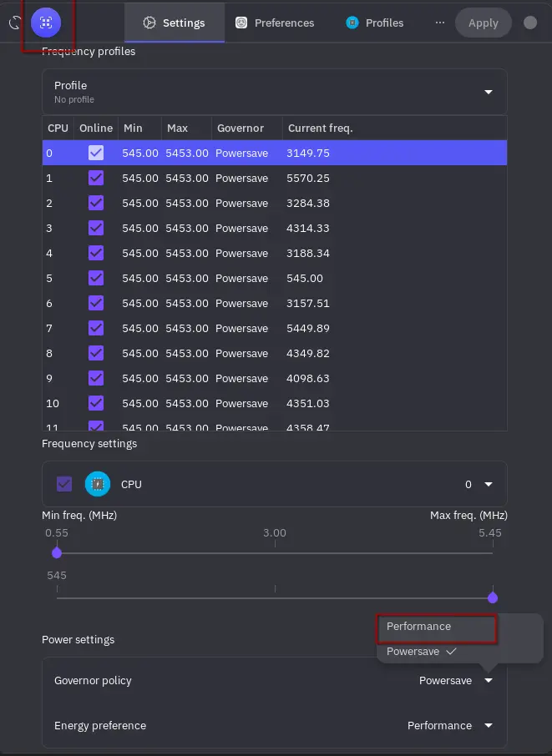The image size is (552, 756).
Task: Click the Max freq slider handle
Action: point(493,597)
